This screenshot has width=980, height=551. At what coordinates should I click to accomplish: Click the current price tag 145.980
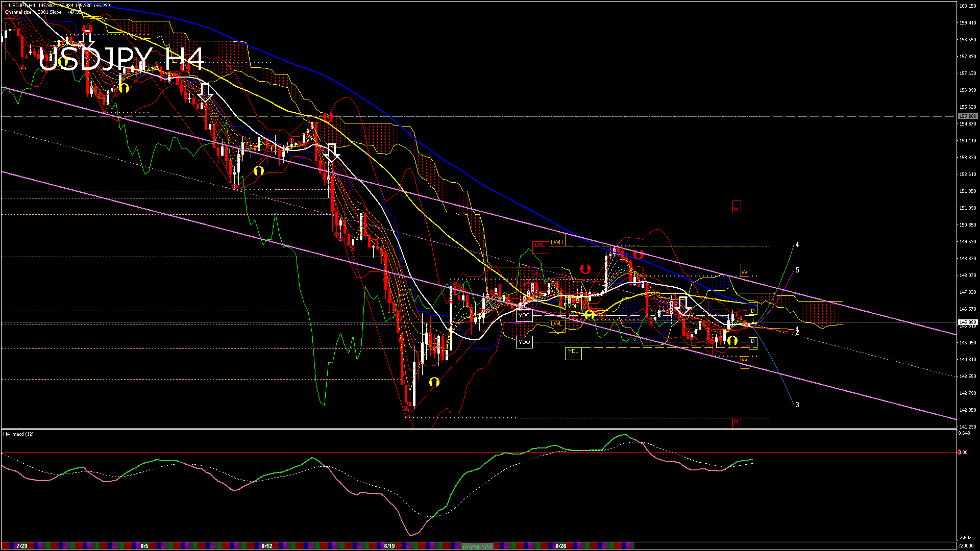pos(968,322)
